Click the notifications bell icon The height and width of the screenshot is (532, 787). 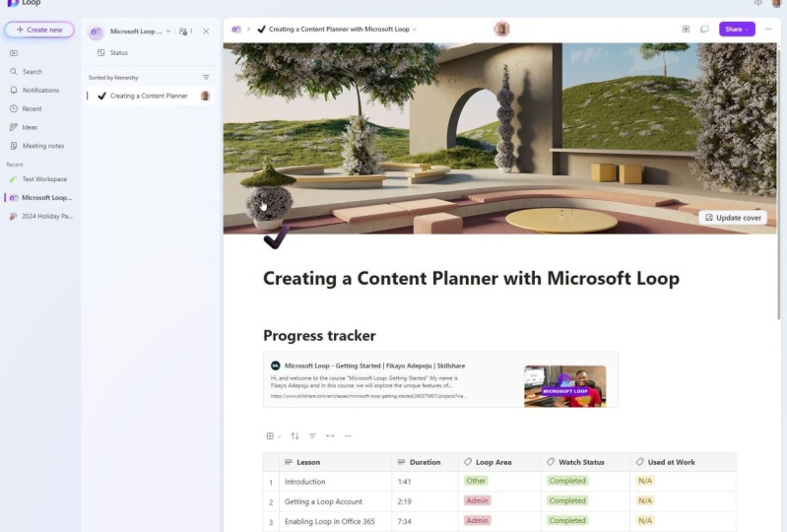[14, 90]
